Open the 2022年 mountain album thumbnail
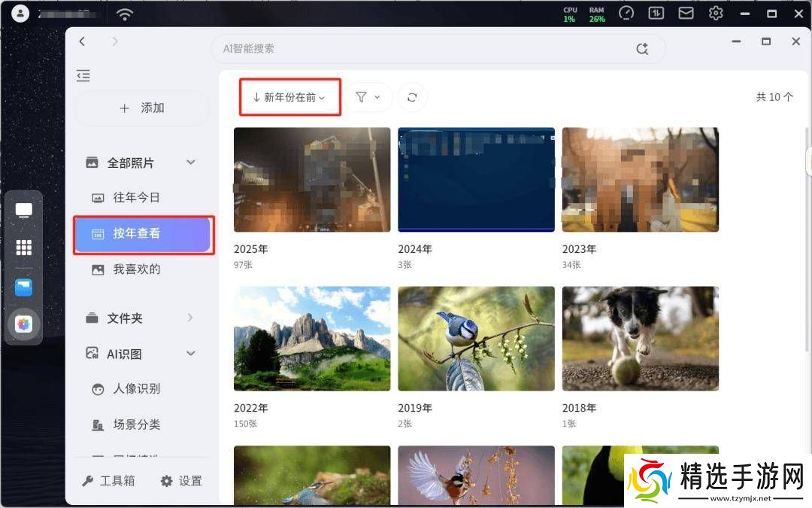This screenshot has width=812, height=508. (312, 339)
